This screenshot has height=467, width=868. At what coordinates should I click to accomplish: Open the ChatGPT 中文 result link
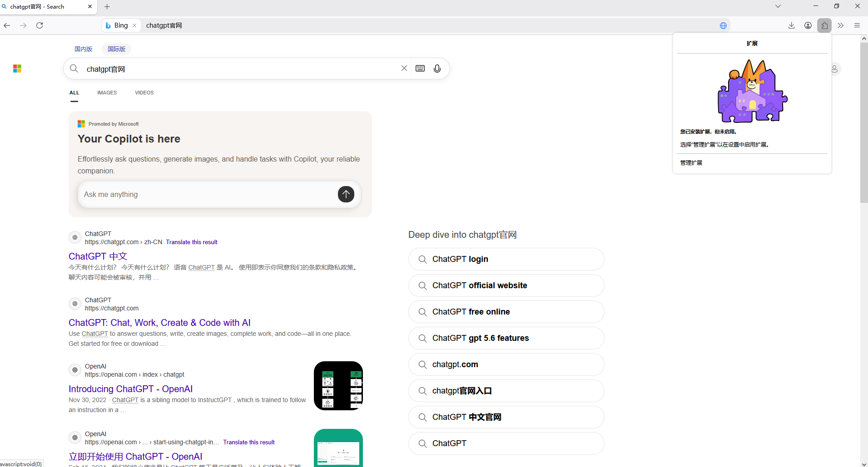[98, 256]
